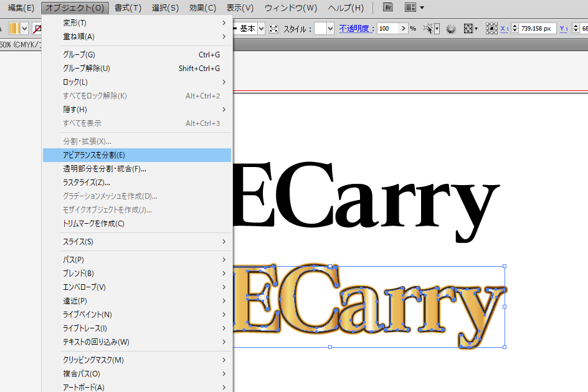Click the X coordinate label link

click(x=504, y=29)
